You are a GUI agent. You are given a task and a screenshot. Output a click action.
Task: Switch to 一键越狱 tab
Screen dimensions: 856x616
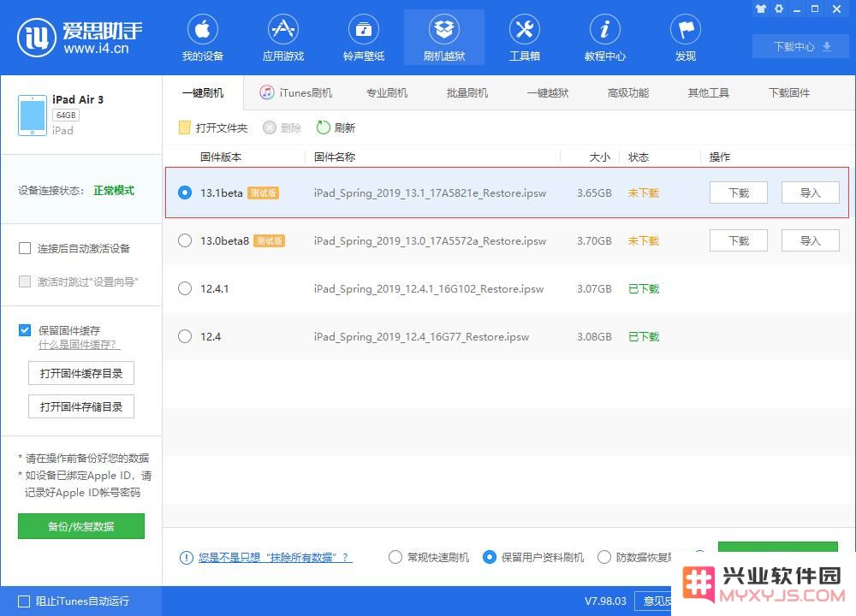[548, 92]
